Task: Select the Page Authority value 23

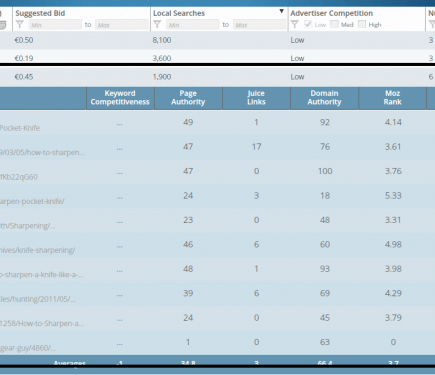Action: tap(188, 220)
